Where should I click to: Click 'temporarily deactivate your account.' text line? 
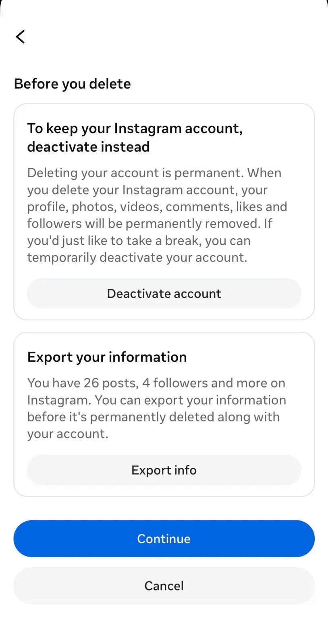click(137, 257)
